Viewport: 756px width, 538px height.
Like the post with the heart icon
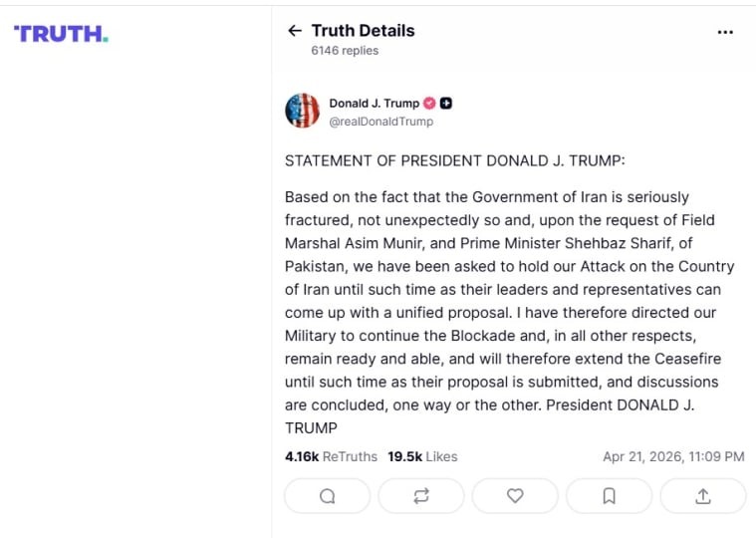point(515,496)
